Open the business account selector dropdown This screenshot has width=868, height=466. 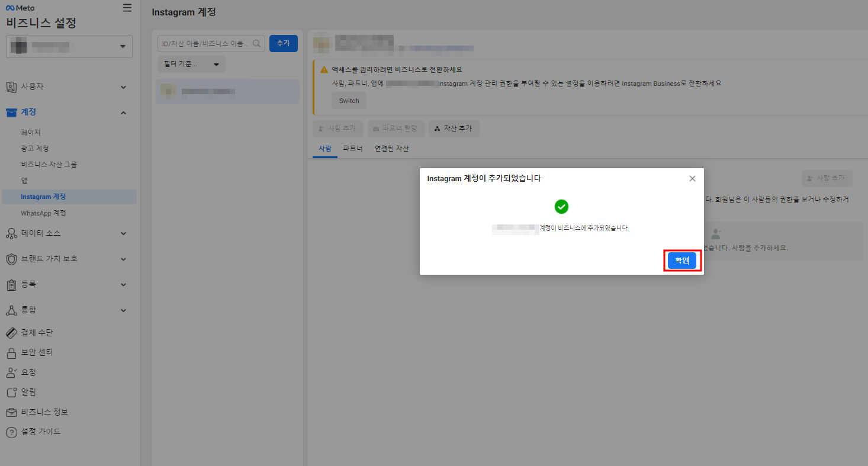[69, 46]
